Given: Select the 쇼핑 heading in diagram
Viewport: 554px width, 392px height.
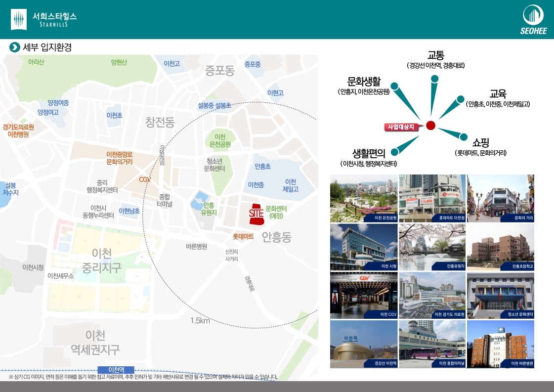Looking at the screenshot, I should pyautogui.click(x=480, y=142).
